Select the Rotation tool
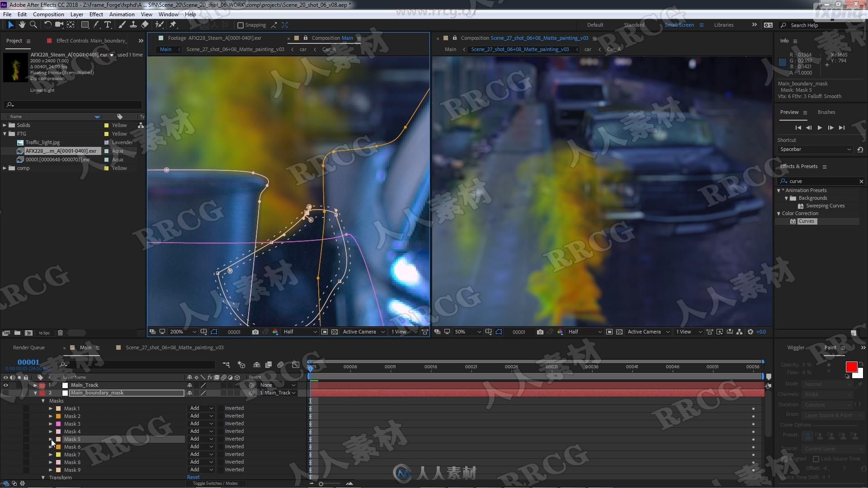Viewport: 868px width, 488px height. pos(47,25)
